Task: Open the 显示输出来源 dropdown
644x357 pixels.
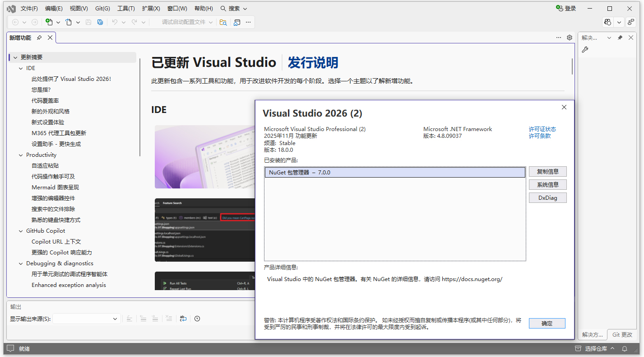Action: pos(115,319)
